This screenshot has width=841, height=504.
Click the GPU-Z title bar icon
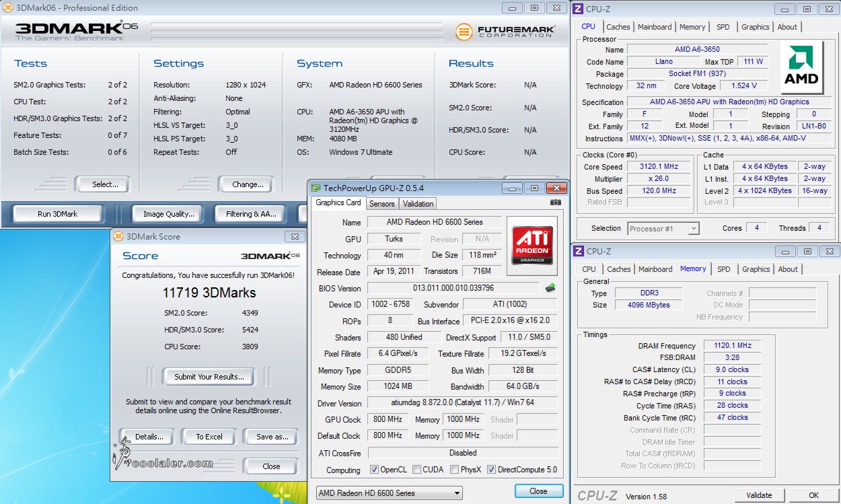pos(316,188)
